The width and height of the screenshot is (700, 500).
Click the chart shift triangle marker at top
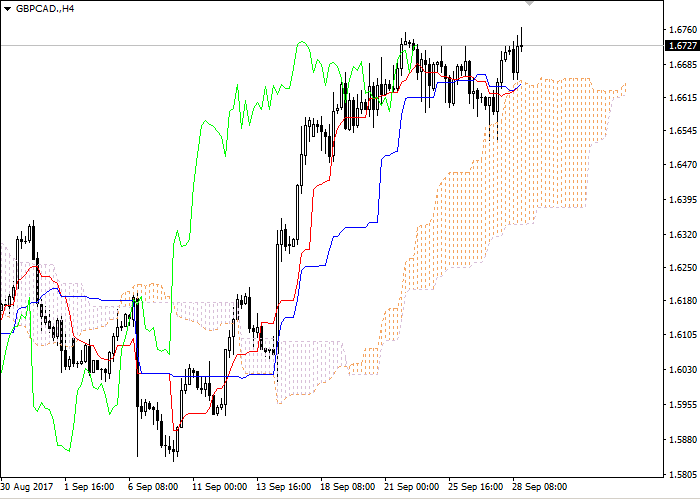pos(529,3)
